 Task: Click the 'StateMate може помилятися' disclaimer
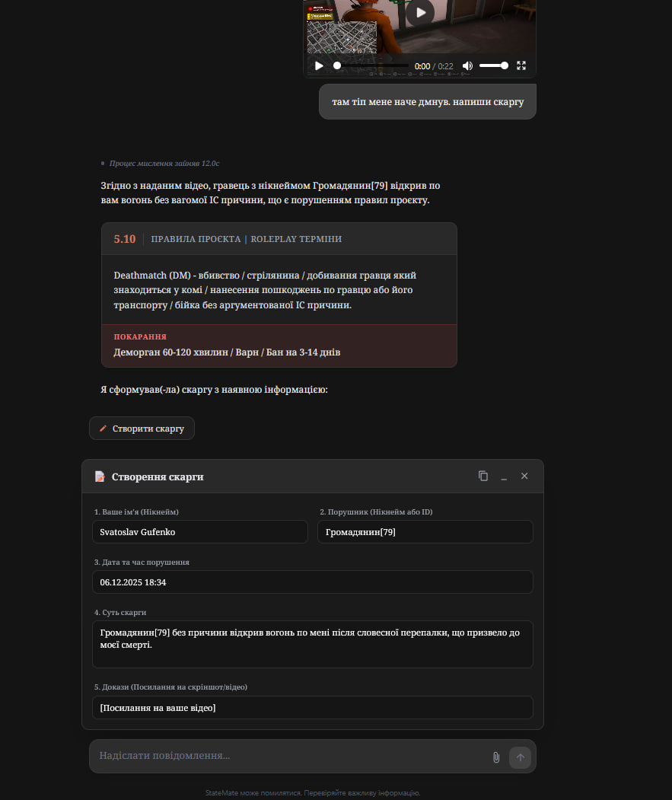(x=312, y=793)
